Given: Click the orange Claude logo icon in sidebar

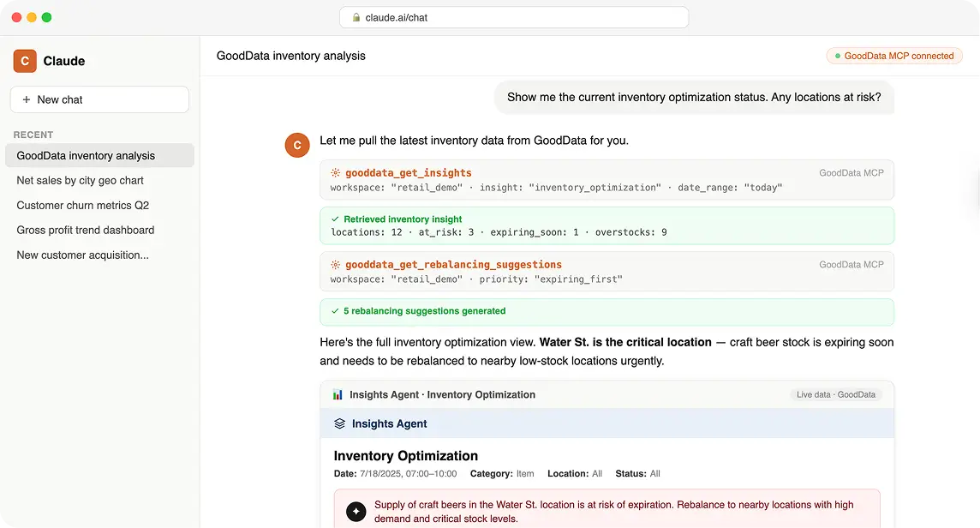Looking at the screenshot, I should pos(25,61).
